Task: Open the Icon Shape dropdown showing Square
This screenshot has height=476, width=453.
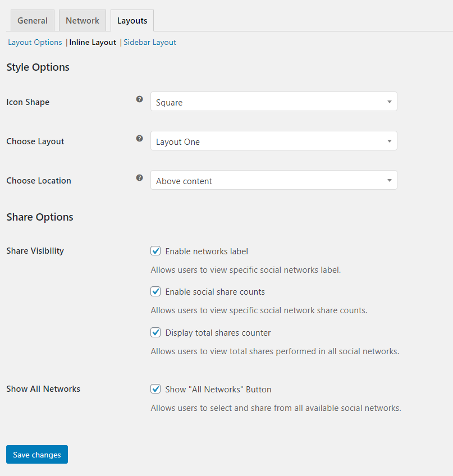Action: 273,102
